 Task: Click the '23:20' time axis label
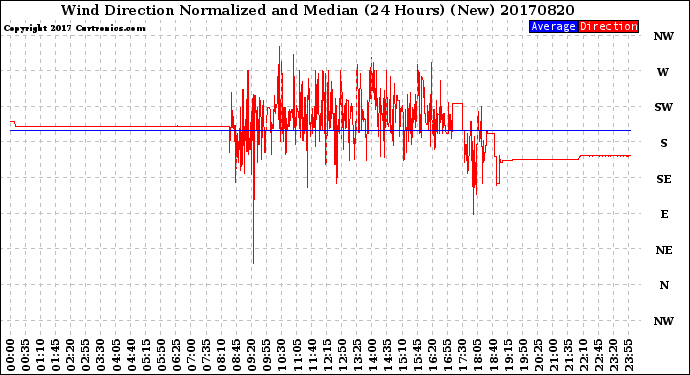coord(613,355)
